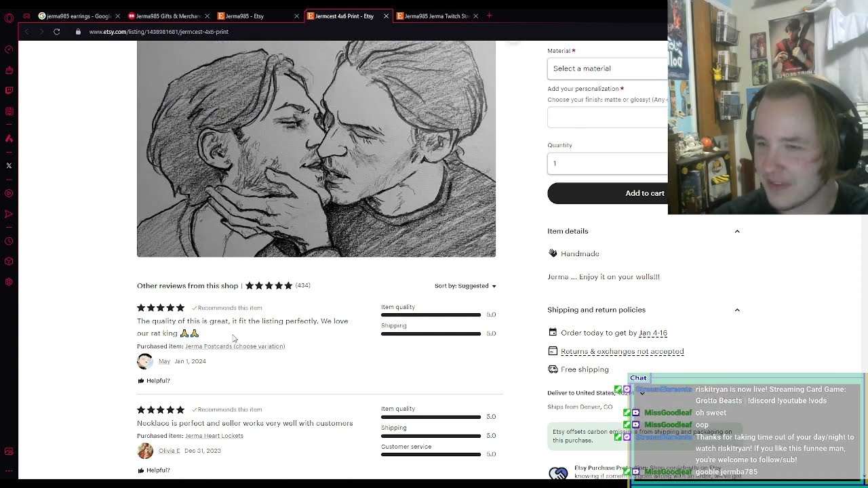Open My Flow arrow icon
Screen dimensions: 868x488
pyautogui.click(x=9, y=214)
